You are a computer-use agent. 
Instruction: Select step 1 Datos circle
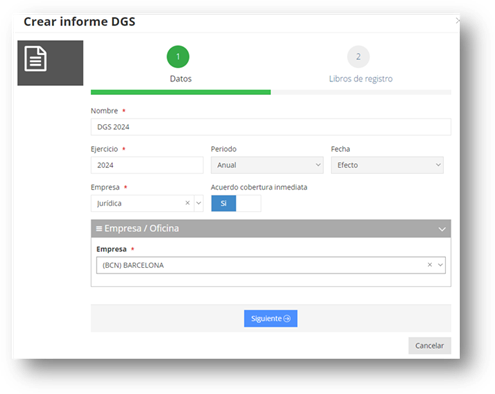(x=178, y=57)
